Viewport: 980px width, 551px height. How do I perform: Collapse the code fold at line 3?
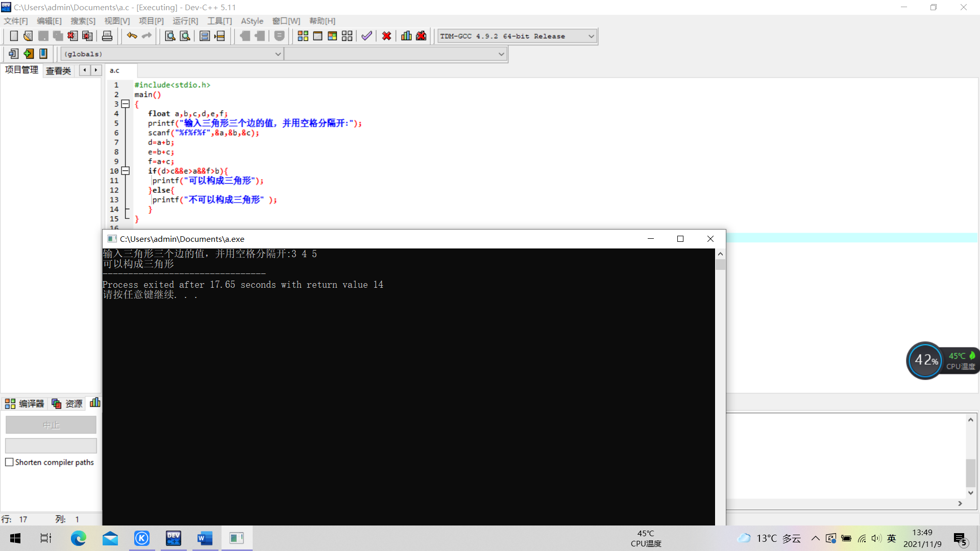tap(126, 104)
